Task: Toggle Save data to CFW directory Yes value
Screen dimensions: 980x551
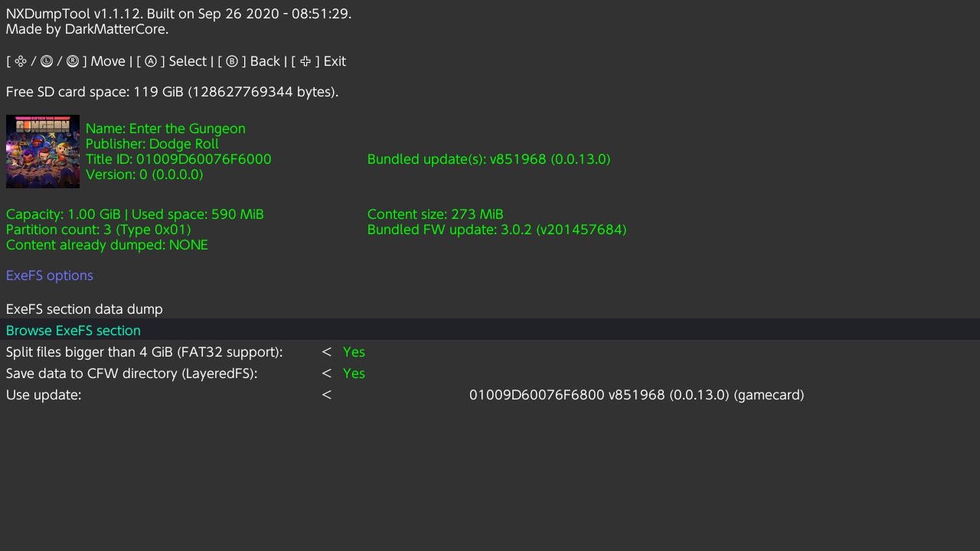Action: tap(354, 373)
